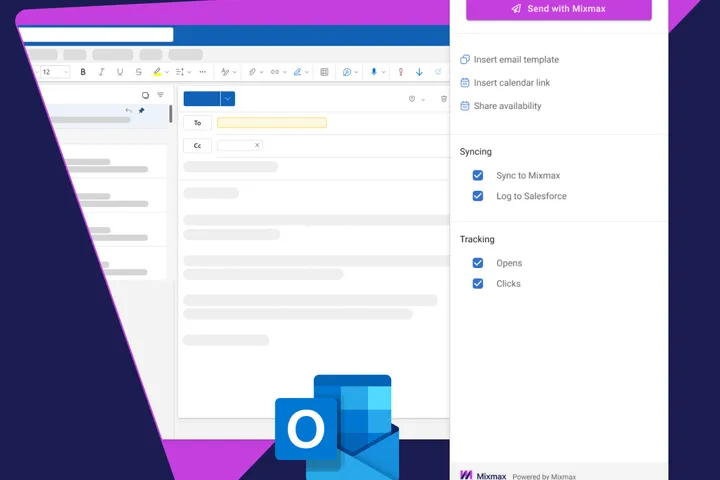Viewport: 720px width, 480px height.
Task: Click Insert calendar link
Action: click(x=505, y=83)
